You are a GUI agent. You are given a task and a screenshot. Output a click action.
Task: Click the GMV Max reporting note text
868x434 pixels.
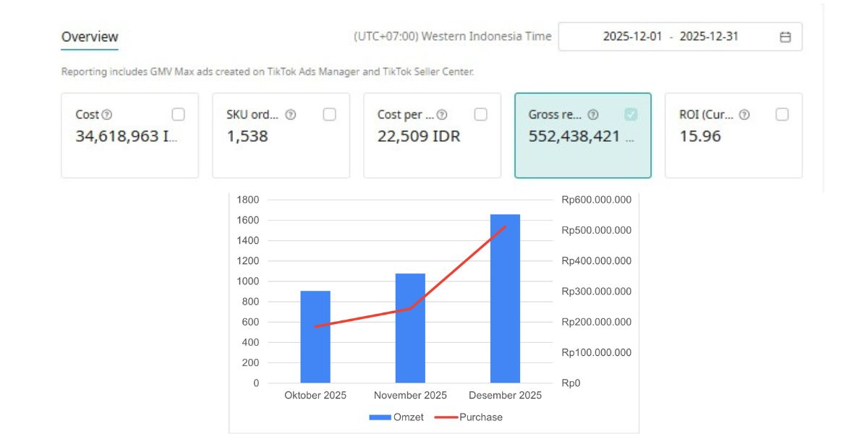268,72
